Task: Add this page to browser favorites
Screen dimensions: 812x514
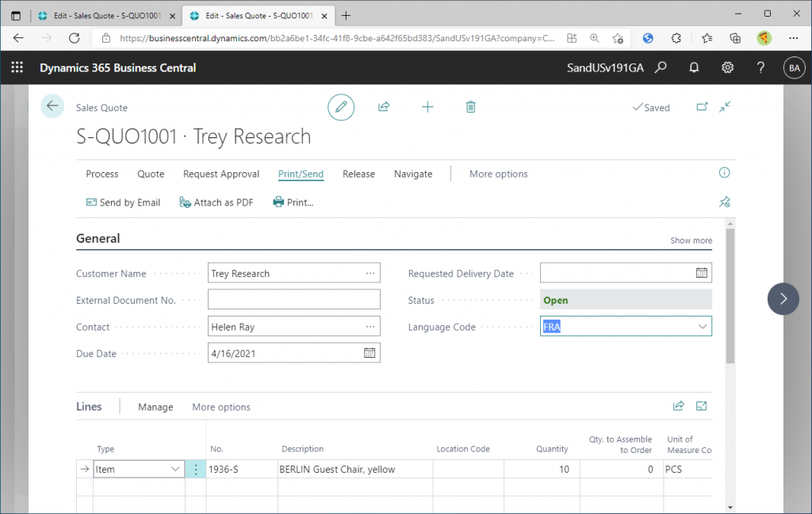Action: (x=617, y=38)
